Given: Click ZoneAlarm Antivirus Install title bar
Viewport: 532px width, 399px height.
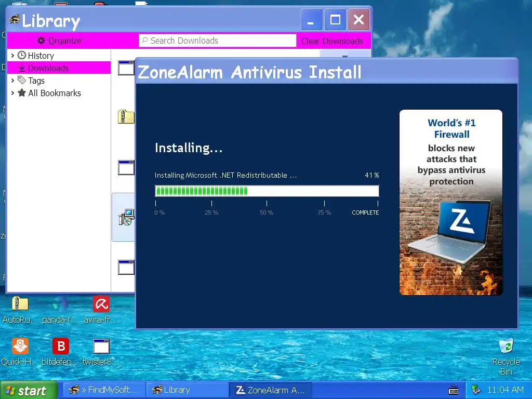Looking at the screenshot, I should (326, 72).
